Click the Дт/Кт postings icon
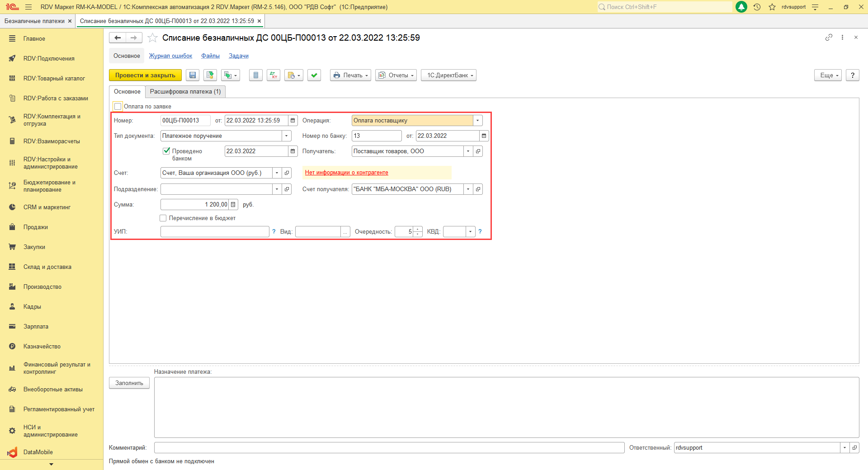Image resolution: width=868 pixels, height=470 pixels. point(274,75)
